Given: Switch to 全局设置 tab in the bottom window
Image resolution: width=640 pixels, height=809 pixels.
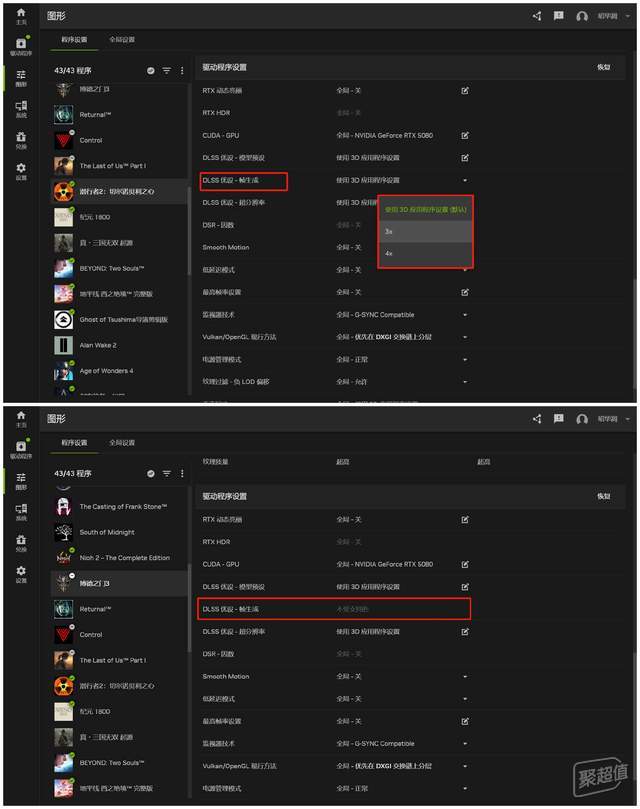Looking at the screenshot, I should (122, 443).
